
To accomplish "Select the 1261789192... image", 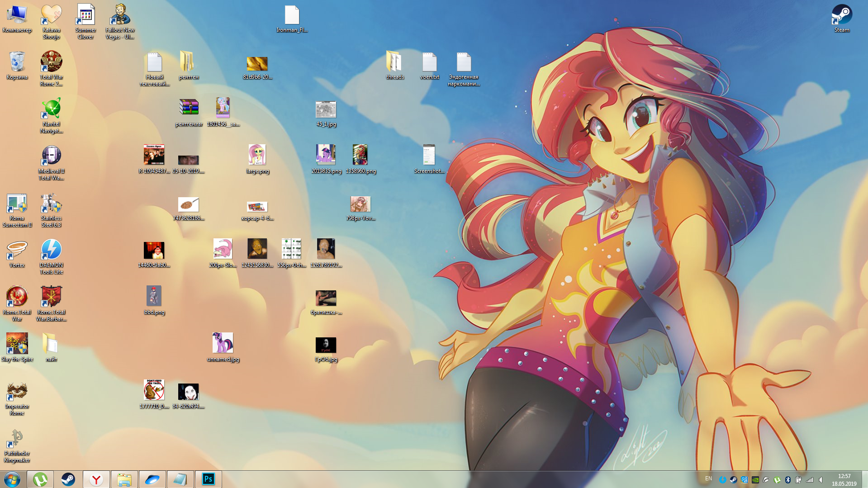I will [x=326, y=254].
